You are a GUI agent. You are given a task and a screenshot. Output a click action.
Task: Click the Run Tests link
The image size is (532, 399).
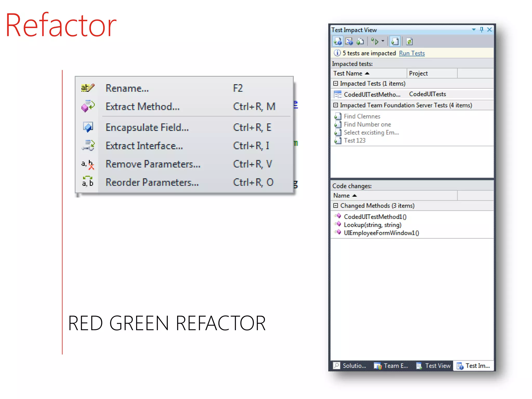(x=412, y=53)
